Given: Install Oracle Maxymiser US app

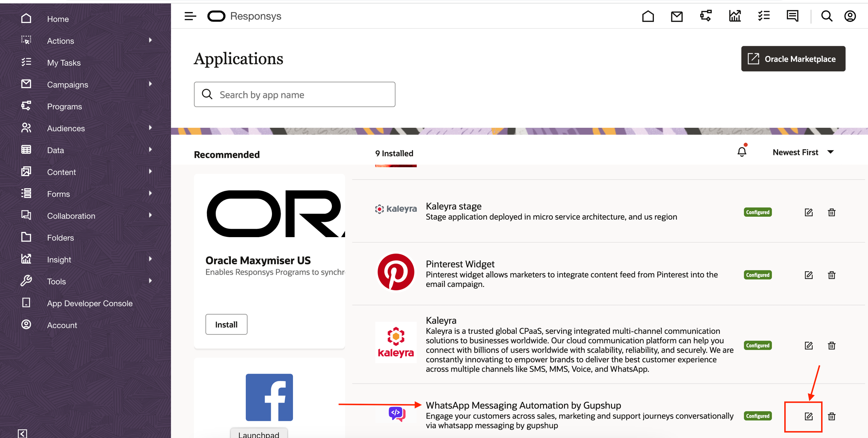Looking at the screenshot, I should pos(226,324).
